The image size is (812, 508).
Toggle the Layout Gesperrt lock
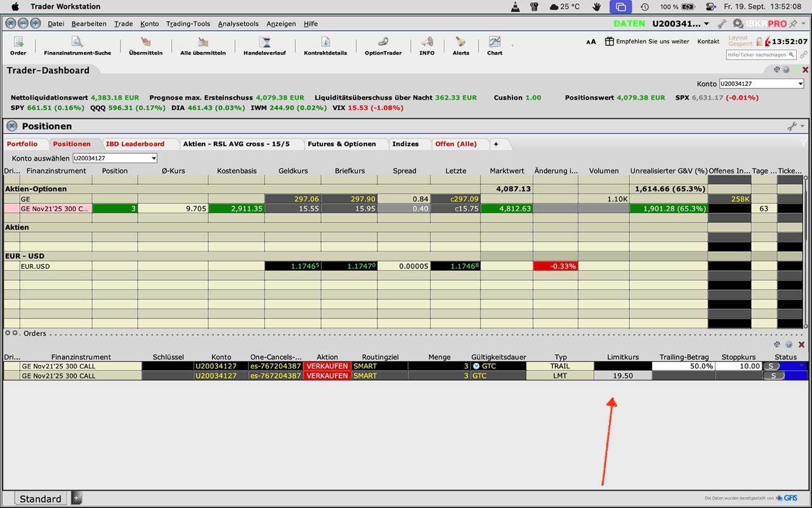point(759,41)
